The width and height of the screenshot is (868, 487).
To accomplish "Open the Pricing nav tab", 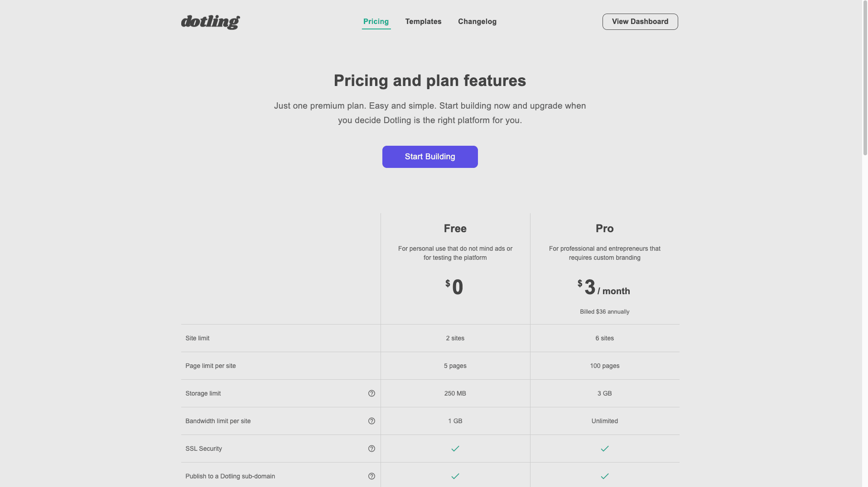I will (x=376, y=22).
